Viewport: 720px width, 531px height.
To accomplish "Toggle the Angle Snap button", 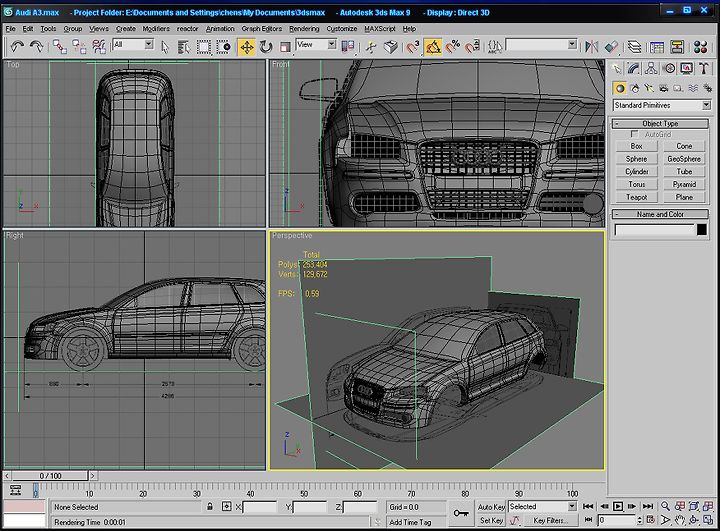I will pyautogui.click(x=433, y=47).
